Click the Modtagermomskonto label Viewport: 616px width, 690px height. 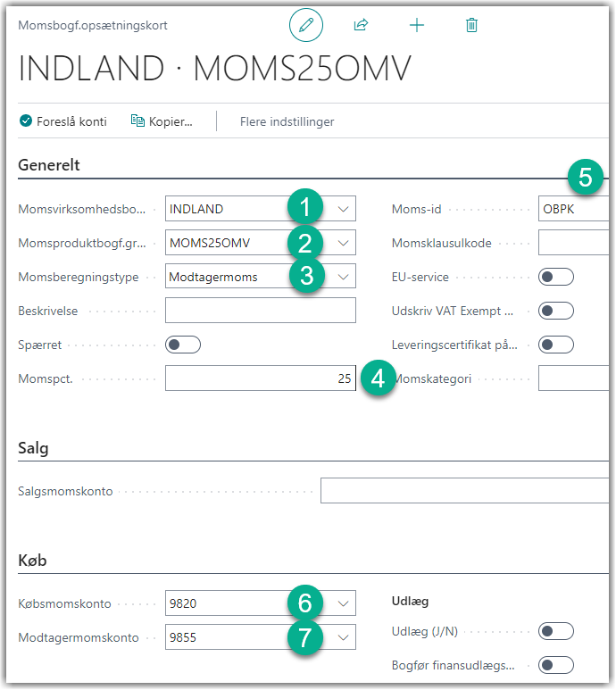tap(79, 637)
